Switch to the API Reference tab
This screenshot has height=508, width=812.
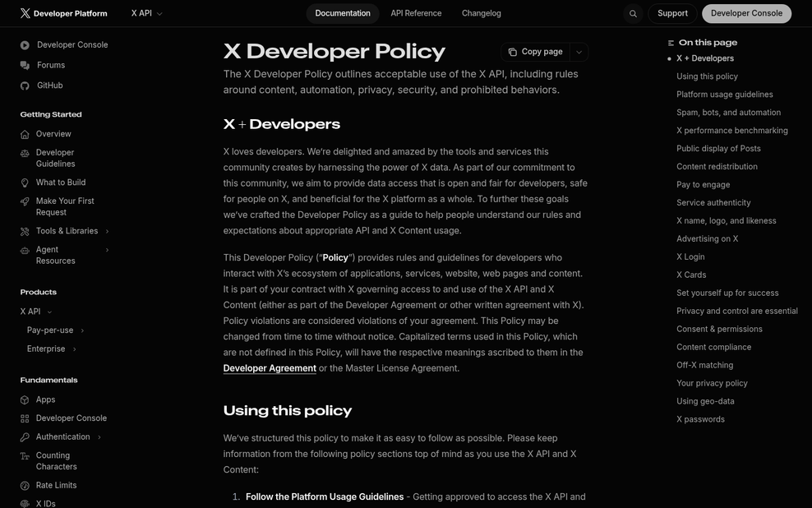click(416, 13)
